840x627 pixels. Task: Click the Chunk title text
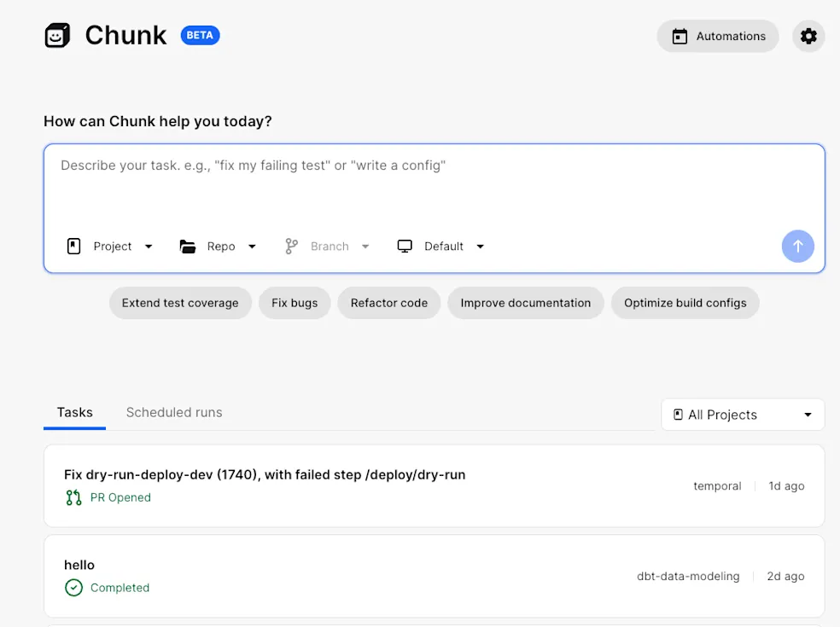point(125,35)
